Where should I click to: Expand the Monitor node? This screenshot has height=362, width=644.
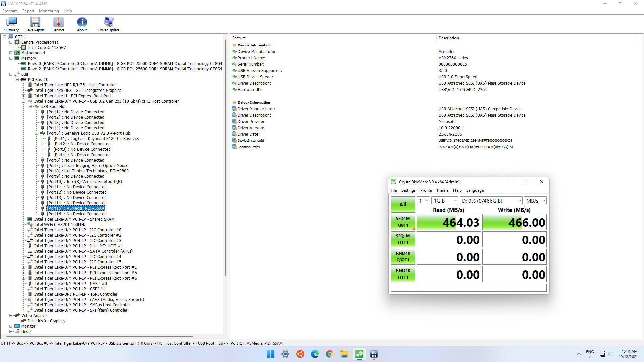click(x=11, y=326)
